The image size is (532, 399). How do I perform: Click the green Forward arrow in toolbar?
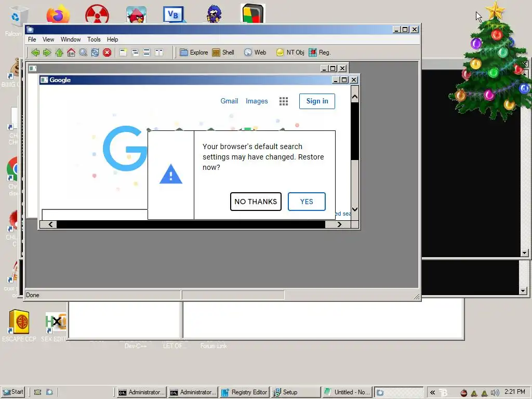[x=47, y=52]
